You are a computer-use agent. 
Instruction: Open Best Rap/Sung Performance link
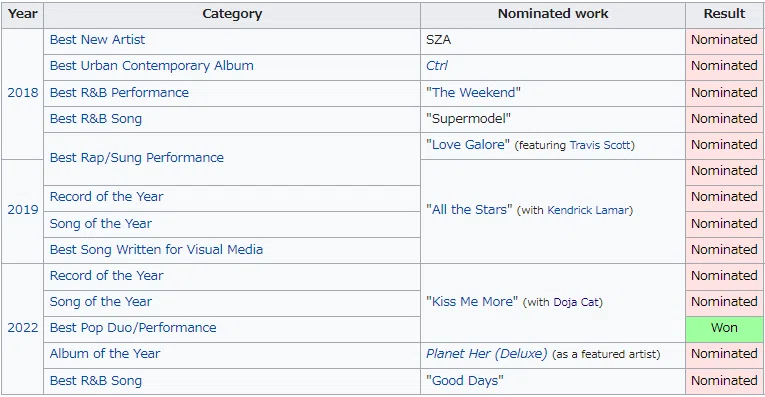coord(137,158)
